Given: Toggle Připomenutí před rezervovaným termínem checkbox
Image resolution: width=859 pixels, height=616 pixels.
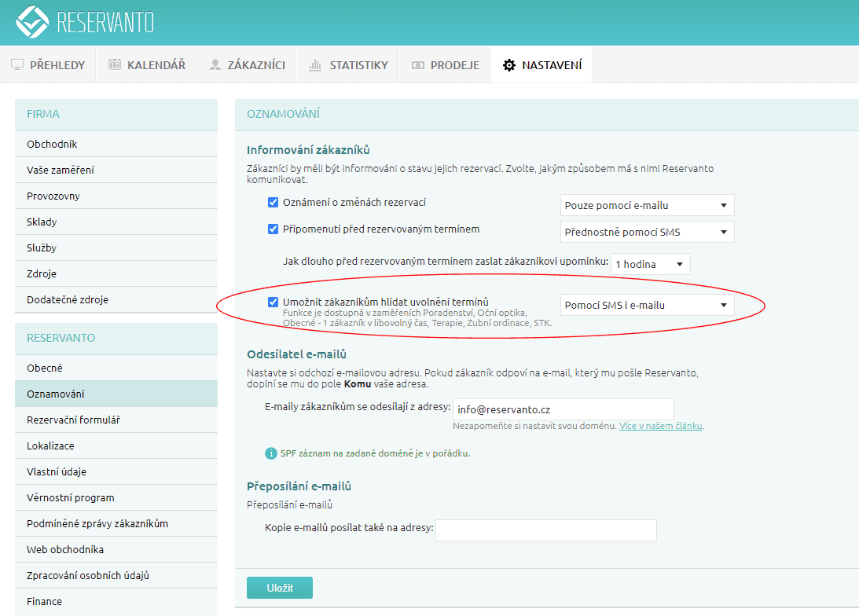Looking at the screenshot, I should pos(273,229).
